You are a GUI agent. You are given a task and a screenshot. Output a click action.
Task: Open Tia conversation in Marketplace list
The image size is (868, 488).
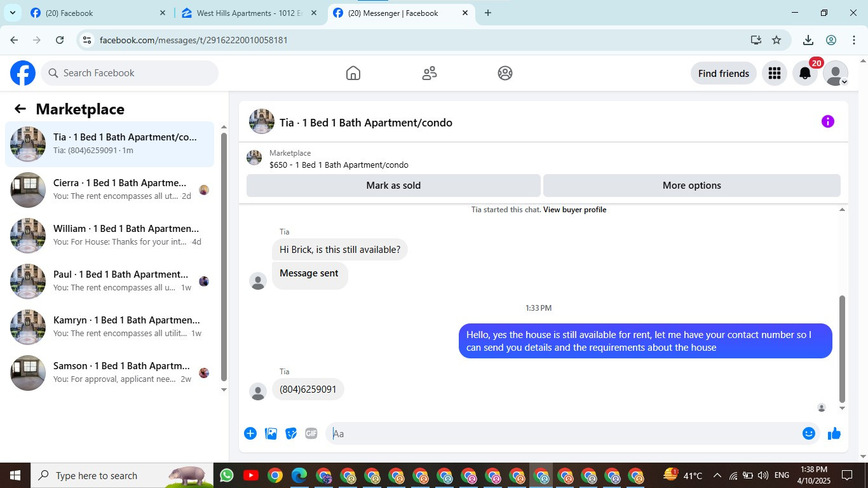click(x=110, y=144)
